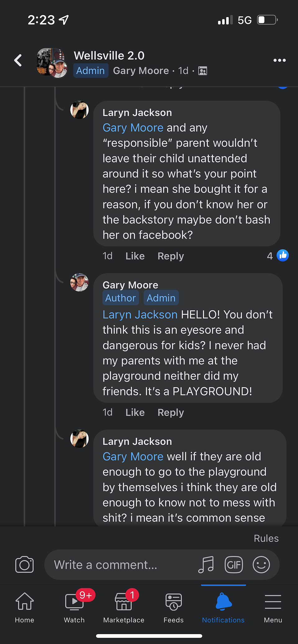Open the Menu tab
298x644 pixels.
point(273,607)
